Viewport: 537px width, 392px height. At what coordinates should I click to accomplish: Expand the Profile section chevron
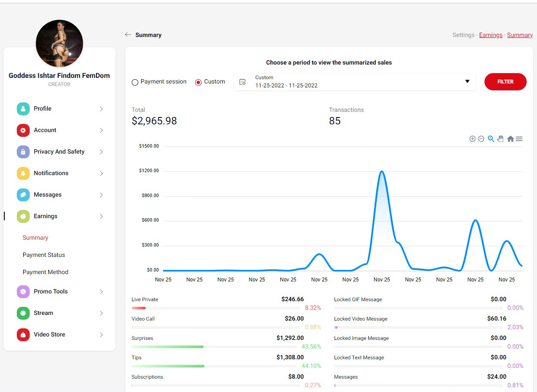pyautogui.click(x=102, y=109)
